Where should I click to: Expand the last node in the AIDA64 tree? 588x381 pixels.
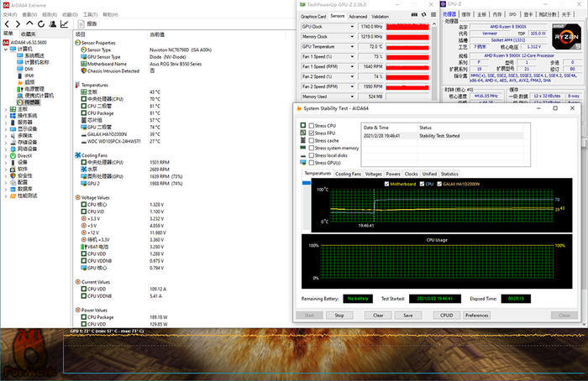5,196
